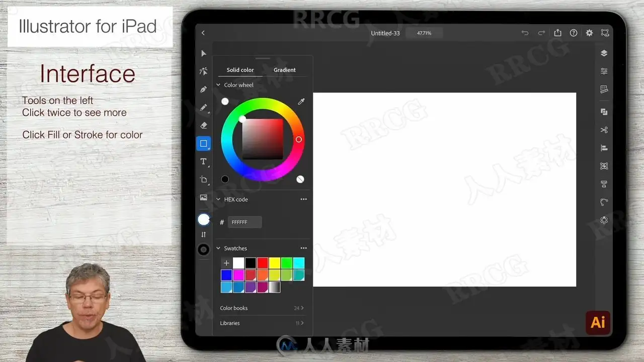644x362 pixels.
Task: Choose the black corner dot below the wheel
Action: click(225, 179)
